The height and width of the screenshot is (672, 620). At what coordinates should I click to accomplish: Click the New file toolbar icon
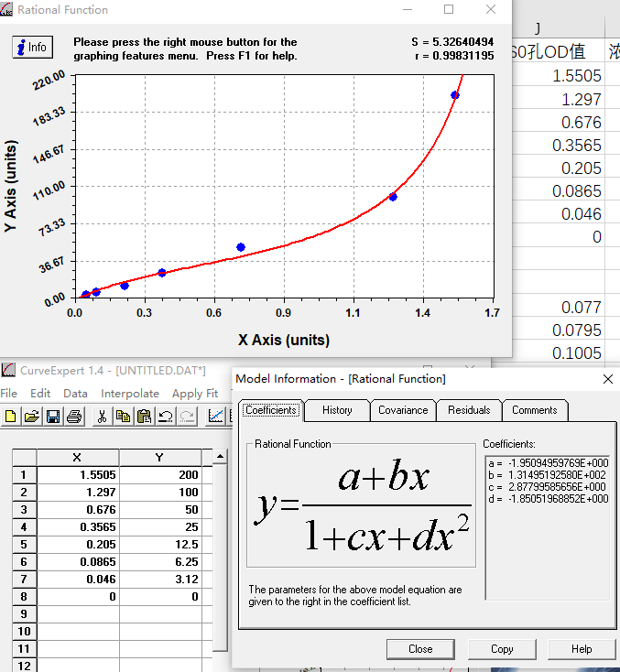tap(11, 417)
